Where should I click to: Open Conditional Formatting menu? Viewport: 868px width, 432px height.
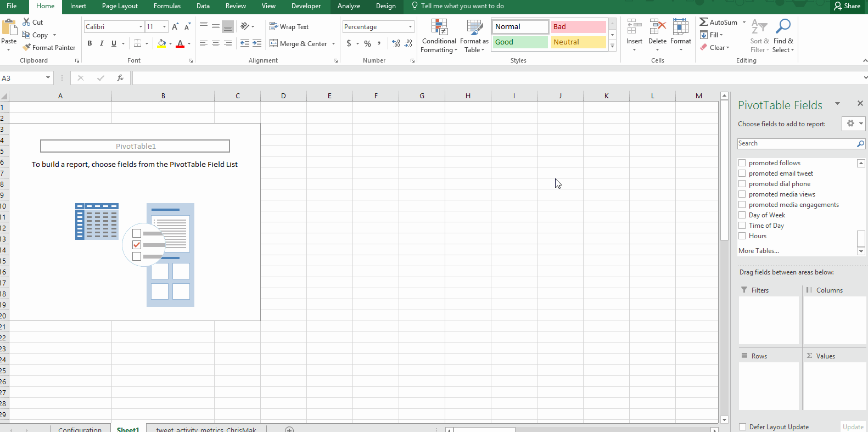coord(439,36)
